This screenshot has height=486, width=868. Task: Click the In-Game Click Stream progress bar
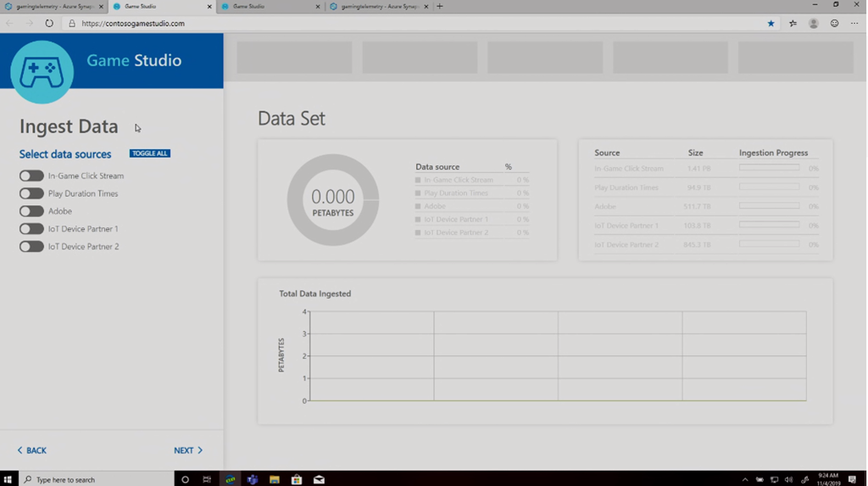coord(769,168)
